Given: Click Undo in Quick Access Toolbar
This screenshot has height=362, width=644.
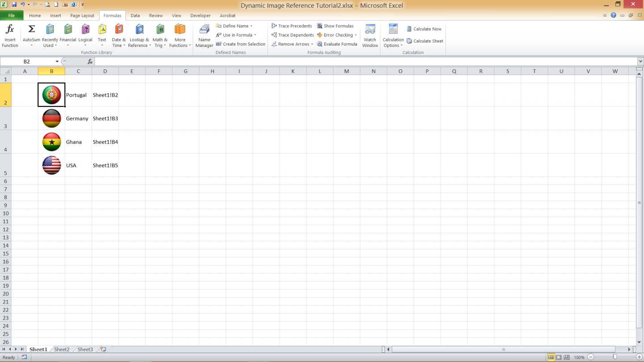Looking at the screenshot, I should (x=22, y=4).
